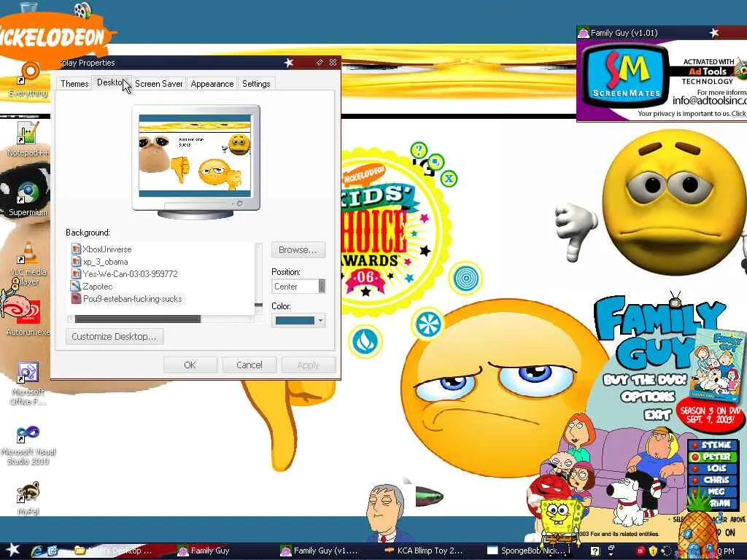Image resolution: width=747 pixels, height=560 pixels.
Task: Confirm Display Properties with OK
Action: (x=190, y=365)
